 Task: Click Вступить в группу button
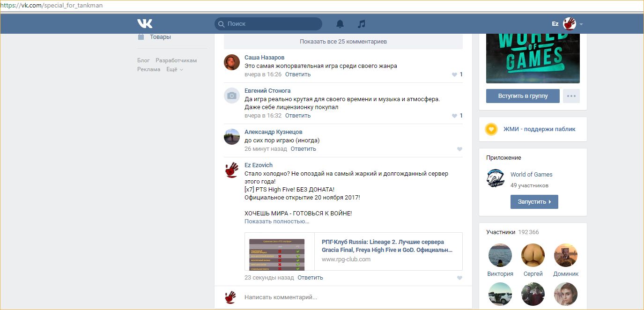pyautogui.click(x=523, y=96)
